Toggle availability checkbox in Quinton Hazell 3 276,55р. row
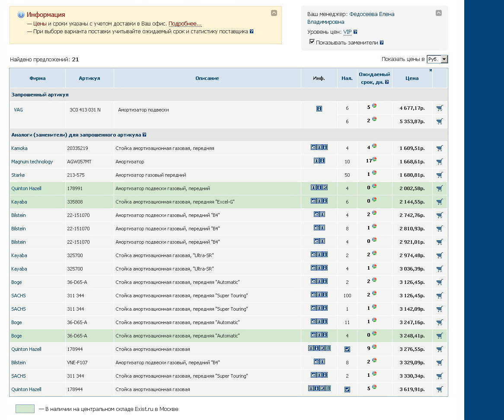 pyautogui.click(x=347, y=349)
